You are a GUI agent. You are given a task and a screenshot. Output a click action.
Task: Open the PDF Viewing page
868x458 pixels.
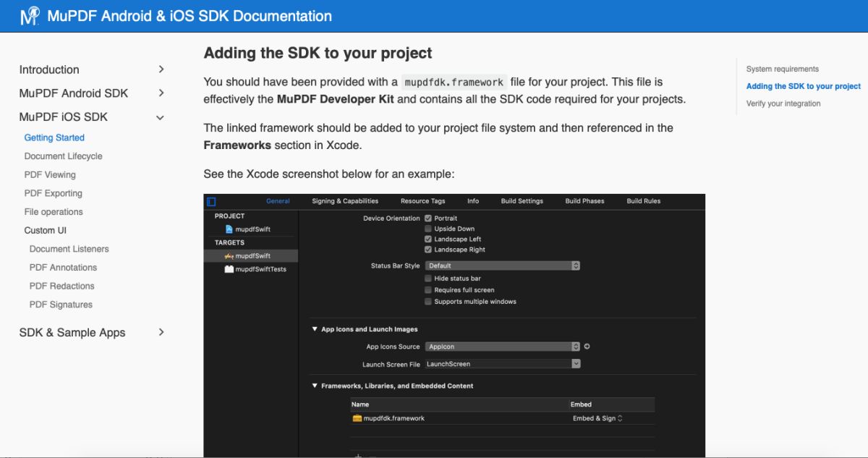pyautogui.click(x=50, y=175)
